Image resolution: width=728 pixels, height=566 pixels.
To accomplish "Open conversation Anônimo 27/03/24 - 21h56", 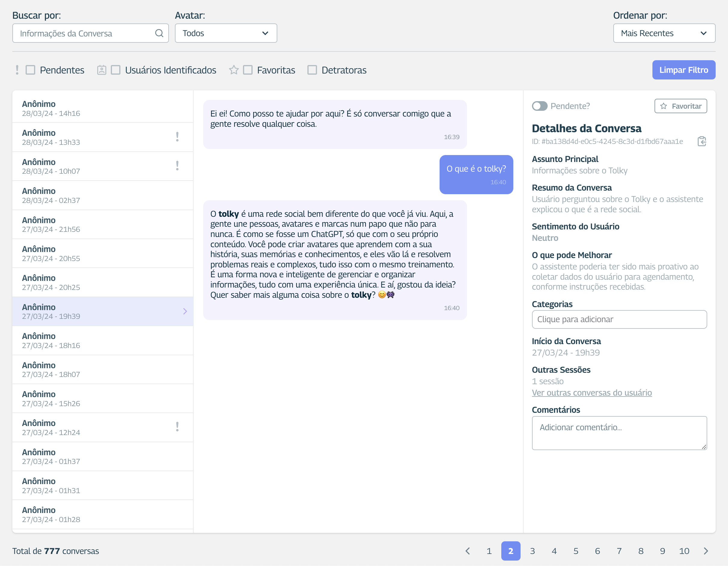I will pos(103,224).
